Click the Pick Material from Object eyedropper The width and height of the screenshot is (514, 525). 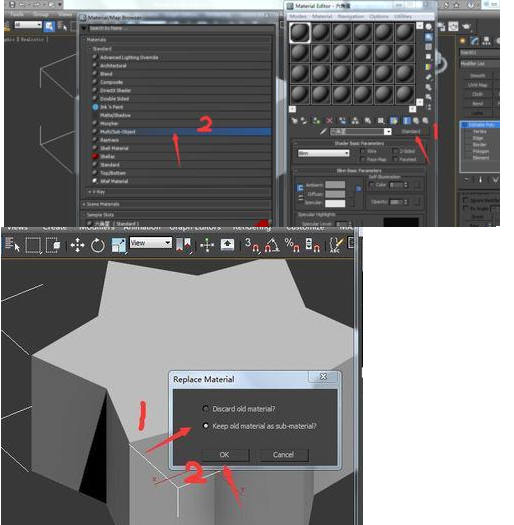tap(323, 132)
